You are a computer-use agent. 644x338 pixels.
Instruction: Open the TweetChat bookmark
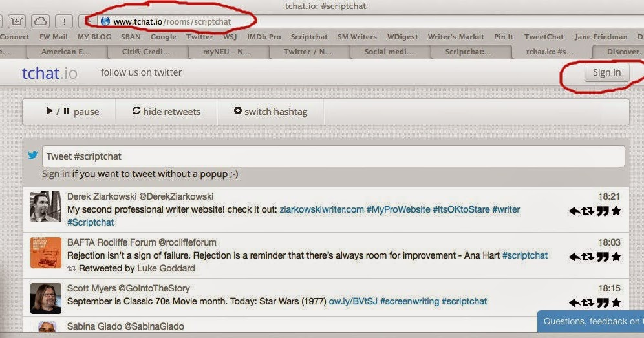pos(544,37)
